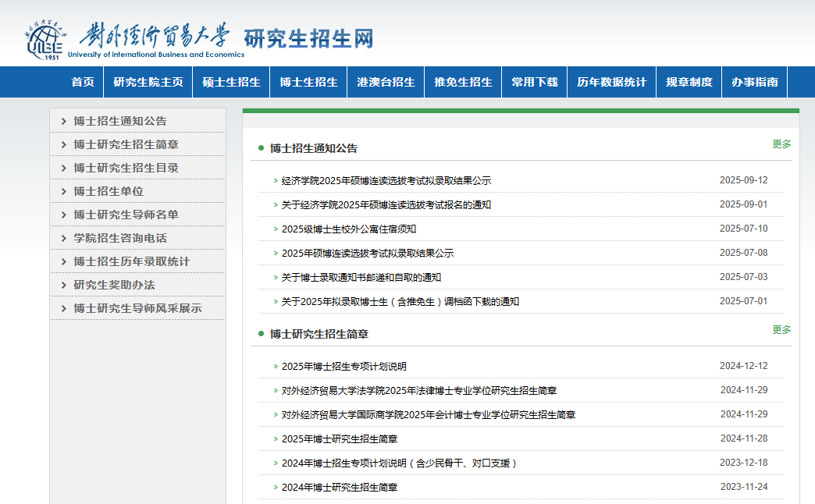
Task: Select 学院招生咨询电话 sidebar entry
Action: (120, 238)
